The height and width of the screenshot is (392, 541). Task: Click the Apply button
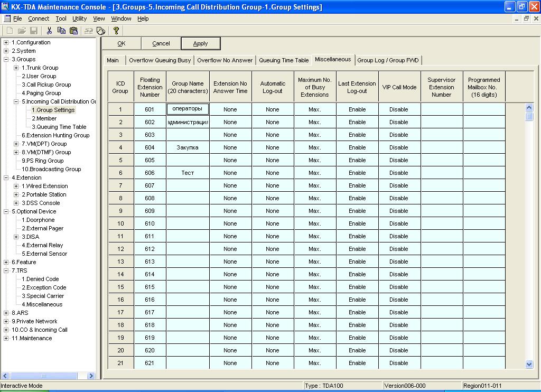click(200, 43)
